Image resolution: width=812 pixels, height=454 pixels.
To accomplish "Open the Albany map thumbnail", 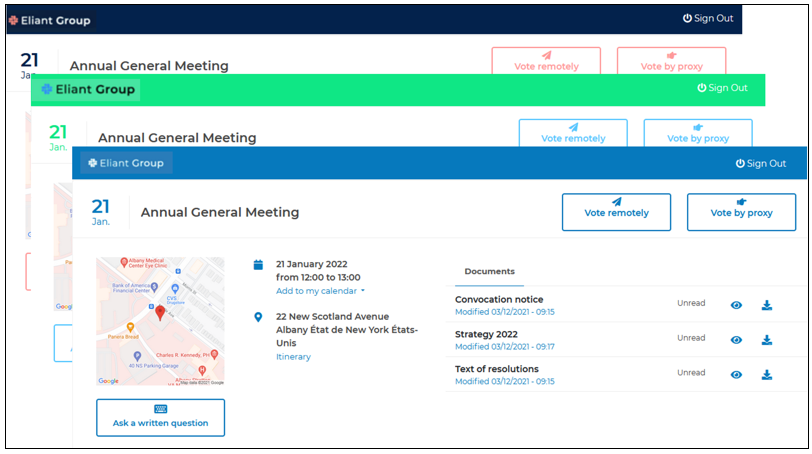I will 160,322.
